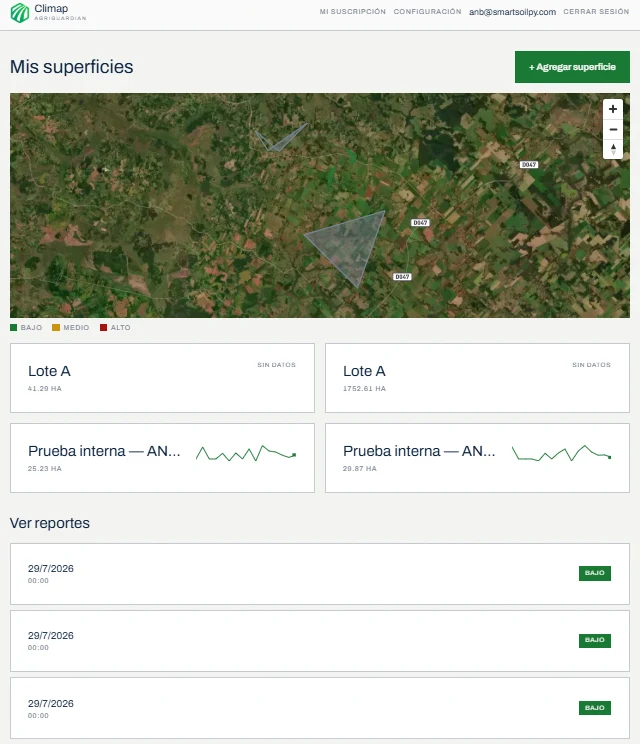Click the yellow Medio legend swatch
The width and height of the screenshot is (640, 744).
coord(56,327)
